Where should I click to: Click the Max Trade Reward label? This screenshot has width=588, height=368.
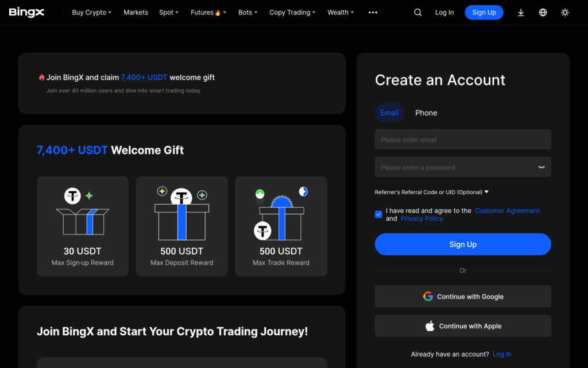281,262
